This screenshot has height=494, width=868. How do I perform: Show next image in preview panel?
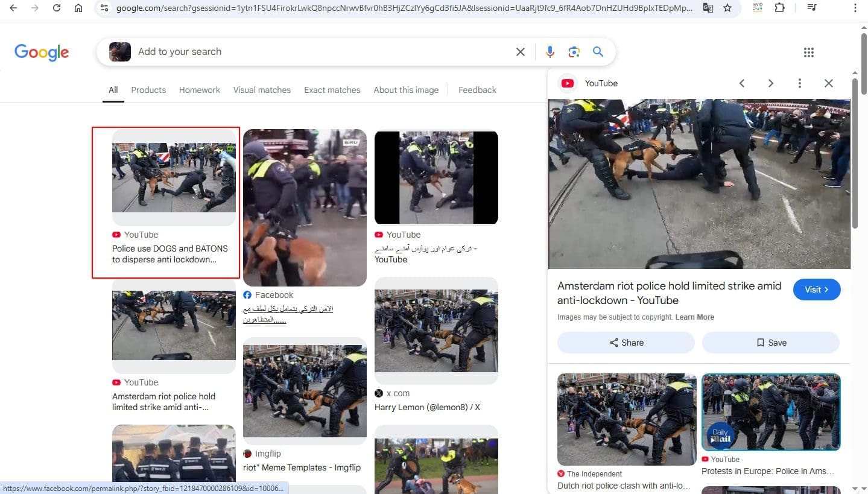[770, 83]
